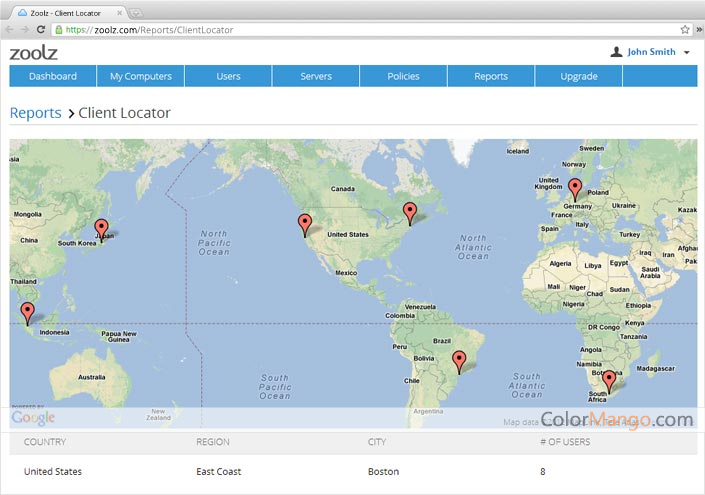Screen dimensions: 705x495
Task: Open the My Computers menu item
Action: [141, 76]
